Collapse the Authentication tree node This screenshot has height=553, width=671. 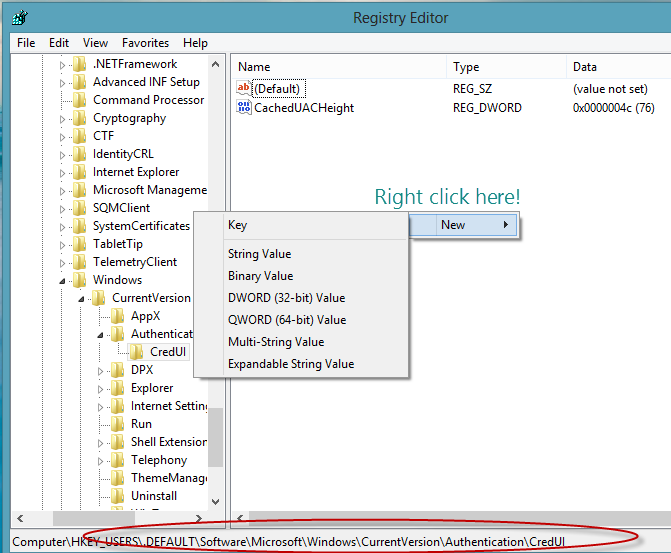pos(100,335)
